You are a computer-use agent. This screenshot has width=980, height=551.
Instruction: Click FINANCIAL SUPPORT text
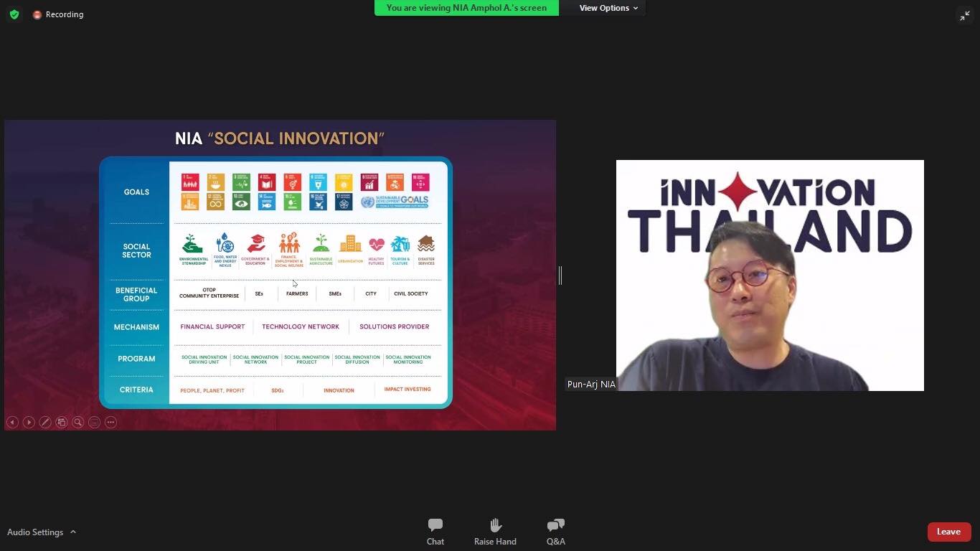tap(212, 326)
